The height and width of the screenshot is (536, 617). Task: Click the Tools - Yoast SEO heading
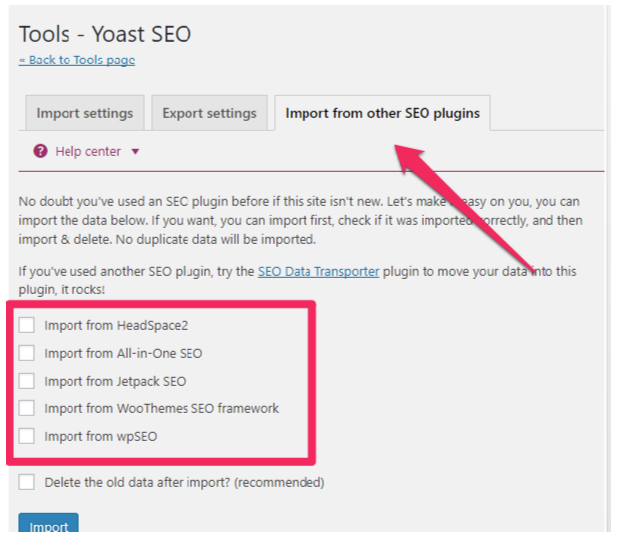pyautogui.click(x=105, y=34)
